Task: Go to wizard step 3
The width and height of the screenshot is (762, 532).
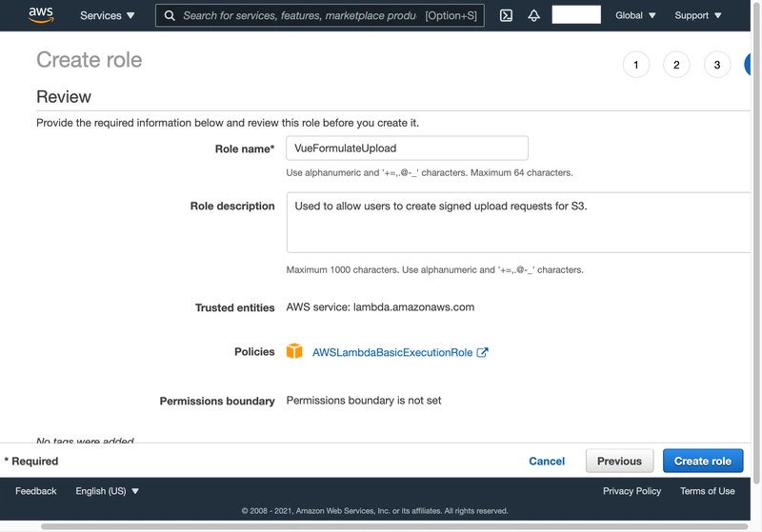Action: [x=717, y=65]
